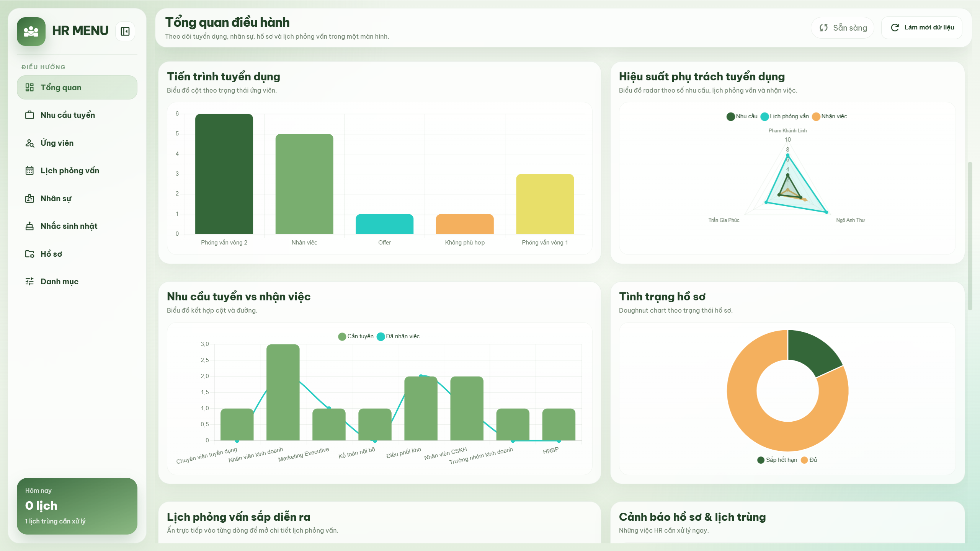
Task: Click the briefcase icon for Nhu cầu tuyển
Action: tap(29, 115)
